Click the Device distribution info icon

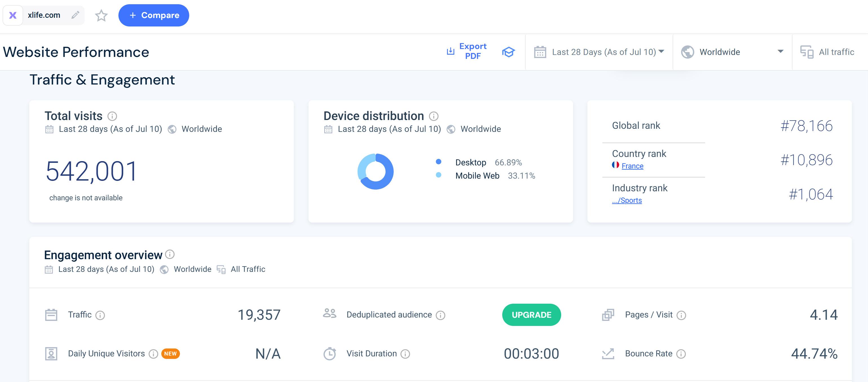click(x=434, y=116)
